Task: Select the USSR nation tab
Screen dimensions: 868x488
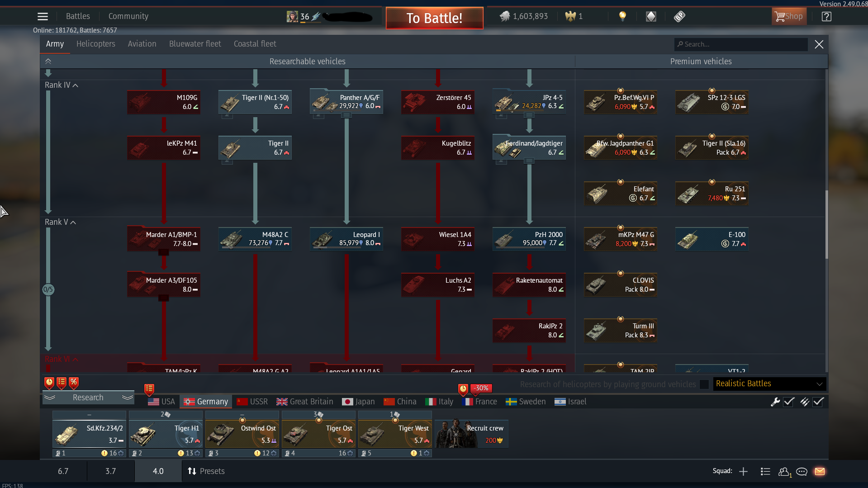Action: pyautogui.click(x=253, y=402)
